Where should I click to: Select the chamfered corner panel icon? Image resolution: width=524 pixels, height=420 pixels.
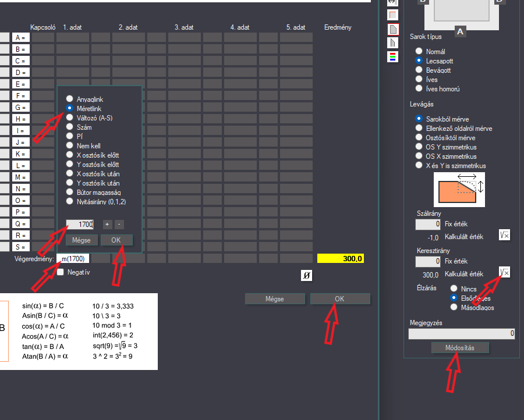[392, 30]
